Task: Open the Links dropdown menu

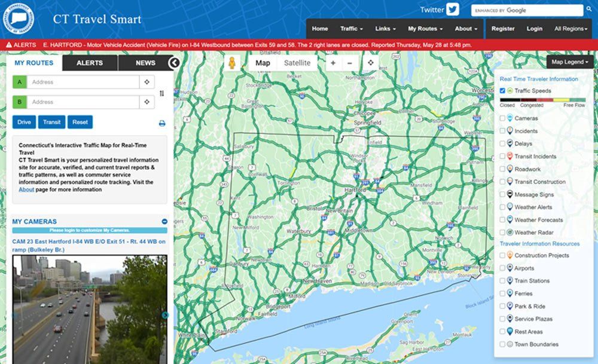Action: [385, 29]
